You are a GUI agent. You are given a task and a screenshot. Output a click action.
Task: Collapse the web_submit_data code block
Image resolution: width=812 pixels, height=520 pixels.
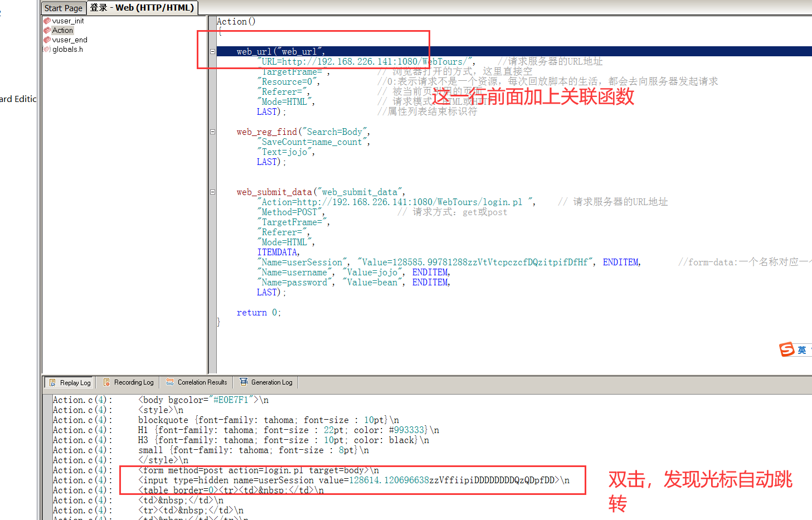tap(212, 192)
